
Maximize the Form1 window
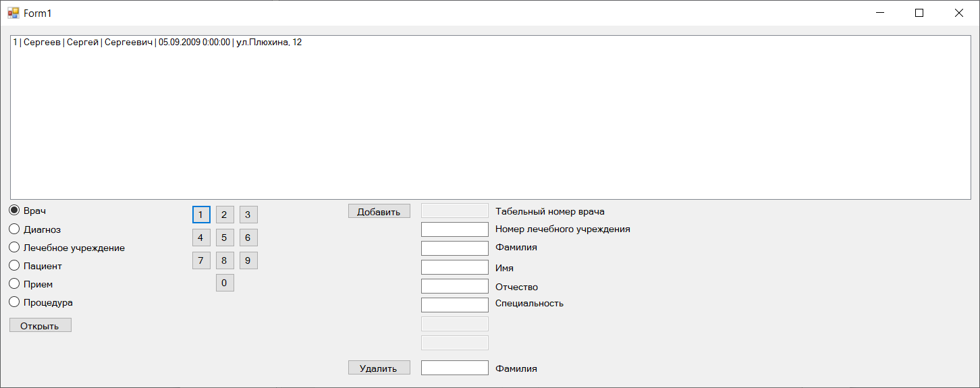919,13
